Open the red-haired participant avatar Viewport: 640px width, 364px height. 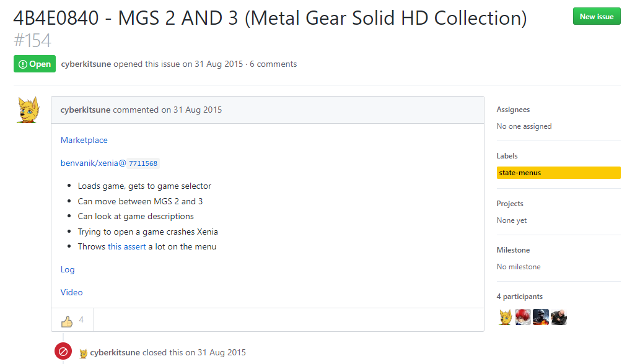pyautogui.click(x=523, y=318)
